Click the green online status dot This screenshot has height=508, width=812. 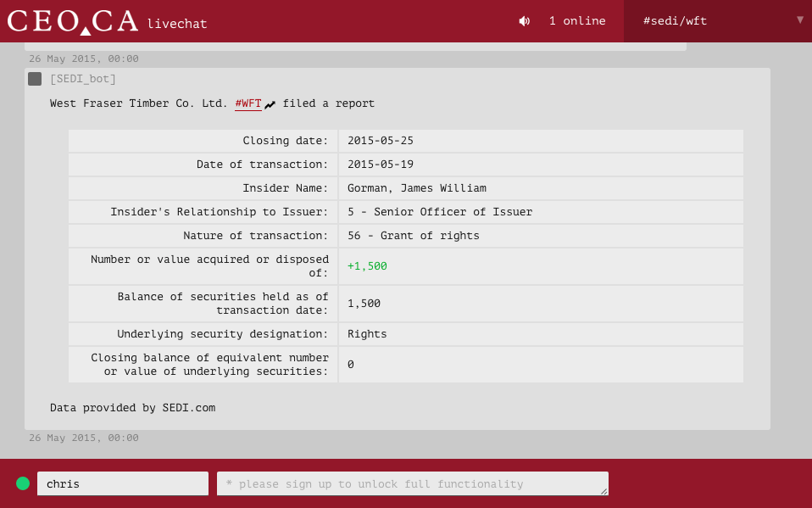pos(23,483)
